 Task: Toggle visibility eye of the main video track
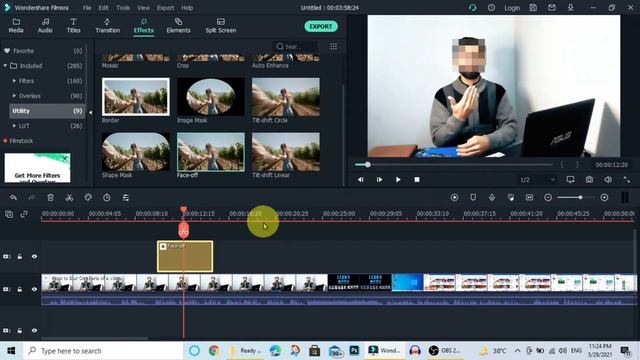click(34, 289)
